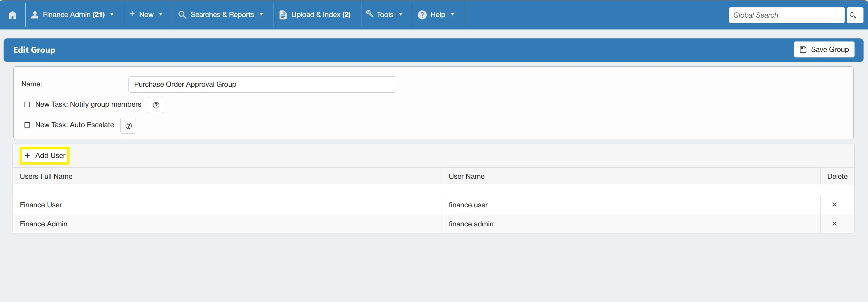The image size is (868, 302).
Task: Open help for Notify group members
Action: click(156, 105)
